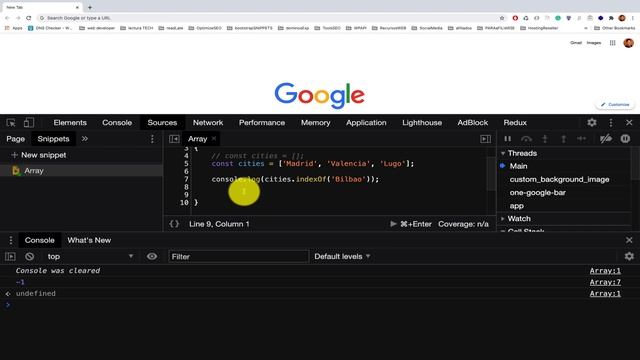Show the console sidebar
640x360 pixels.
[x=10, y=256]
